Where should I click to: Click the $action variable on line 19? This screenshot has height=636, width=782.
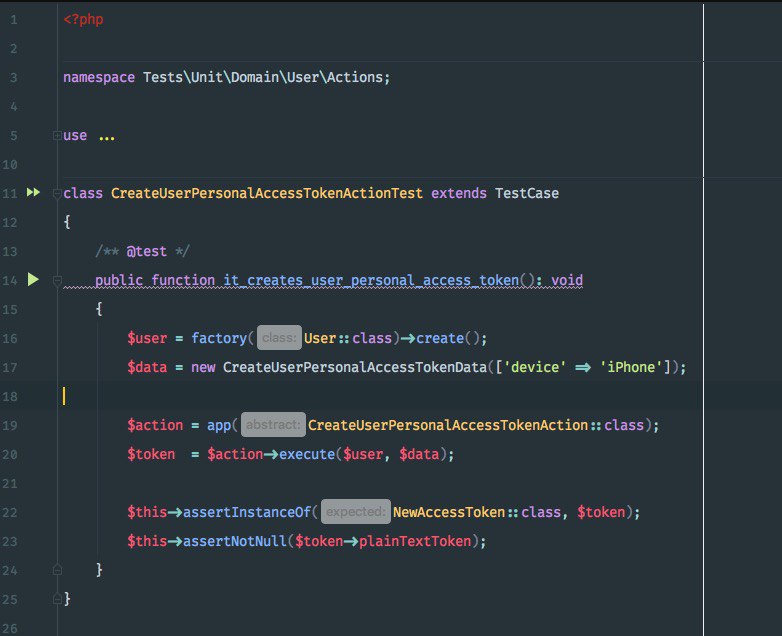pyautogui.click(x=155, y=425)
